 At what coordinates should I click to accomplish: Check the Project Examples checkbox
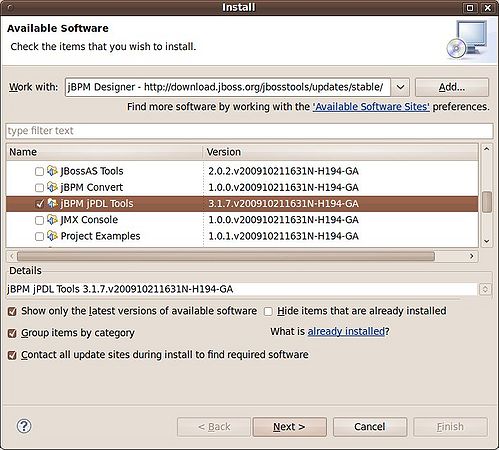pyautogui.click(x=39, y=236)
